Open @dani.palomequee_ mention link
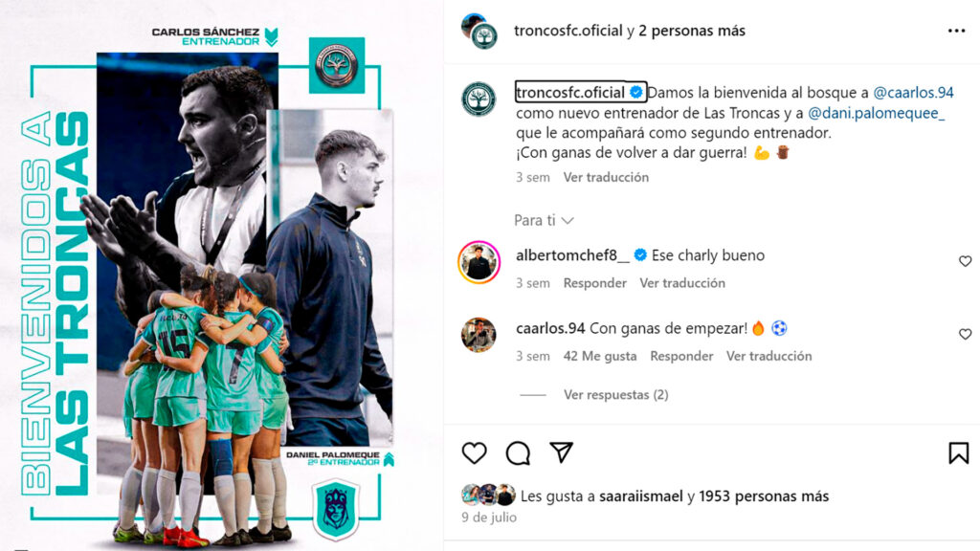Image resolution: width=980 pixels, height=551 pixels. click(x=877, y=113)
